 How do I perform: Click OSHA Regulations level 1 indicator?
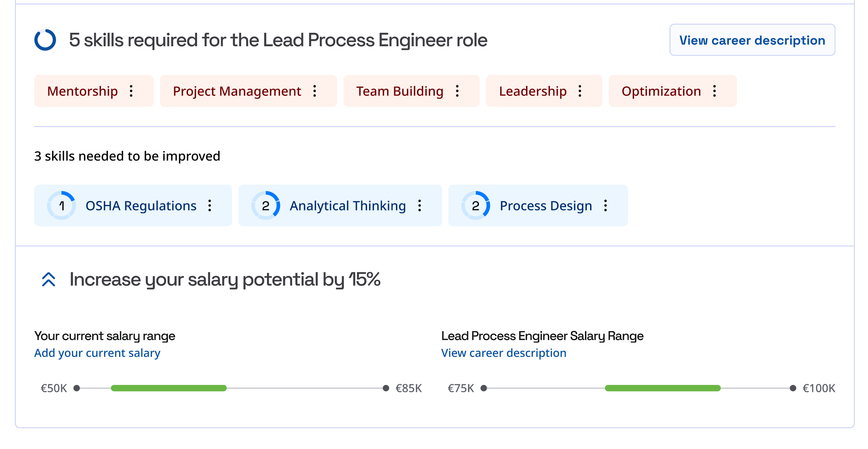coord(62,206)
